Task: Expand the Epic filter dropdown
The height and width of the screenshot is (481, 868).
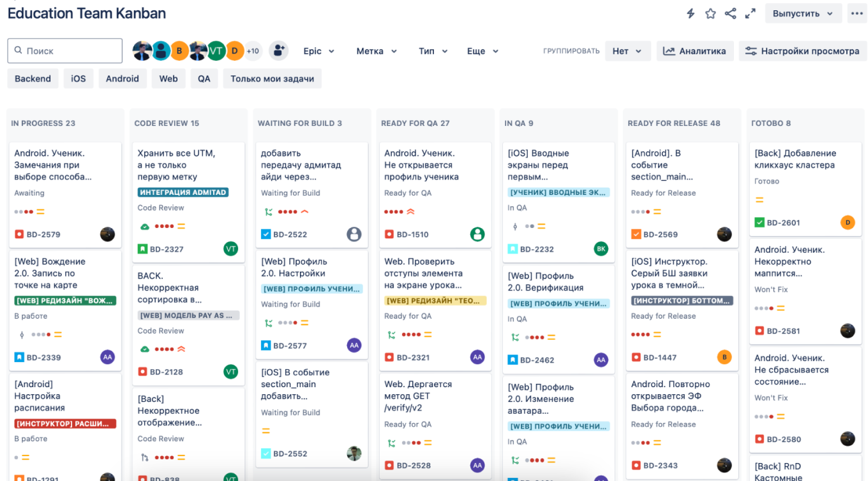Action: click(x=318, y=51)
